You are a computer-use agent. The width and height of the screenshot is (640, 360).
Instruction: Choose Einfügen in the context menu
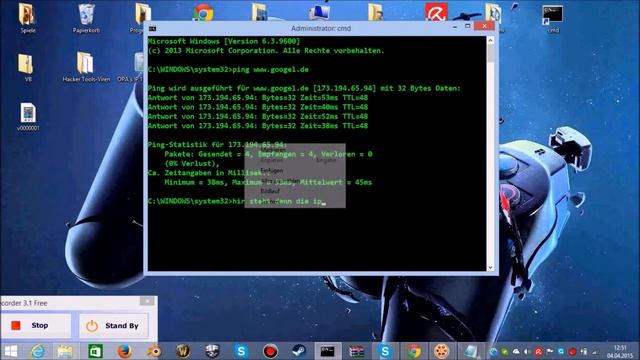pyautogui.click(x=272, y=171)
